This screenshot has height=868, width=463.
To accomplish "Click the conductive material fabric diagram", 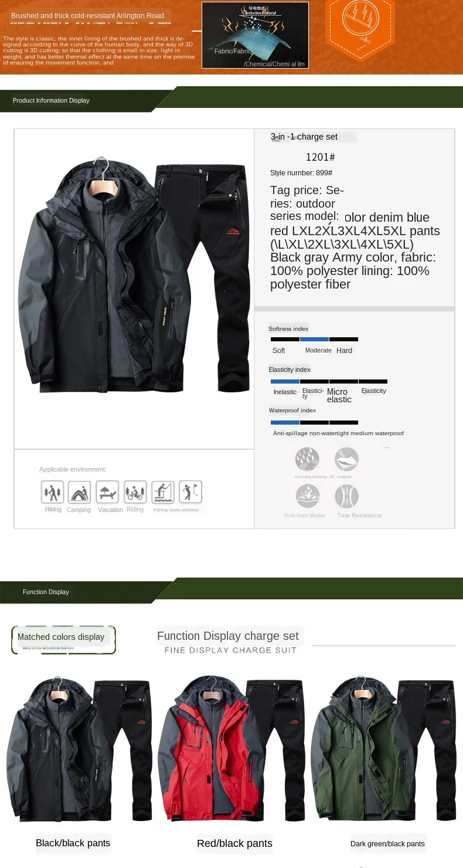I will point(255,35).
